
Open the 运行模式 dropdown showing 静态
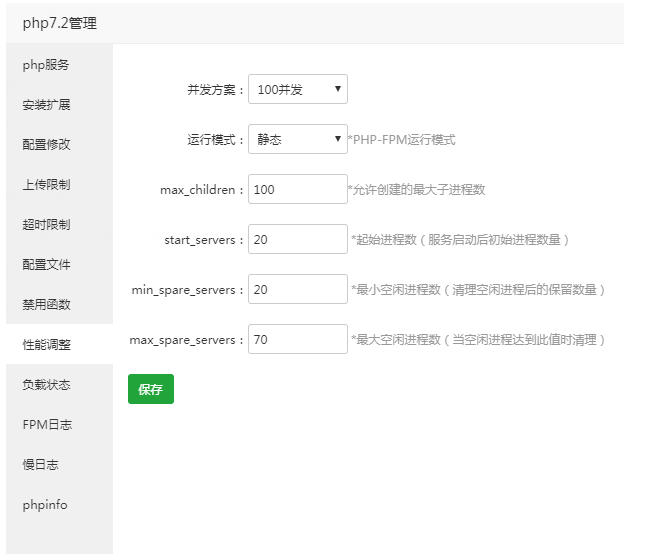tap(298, 139)
